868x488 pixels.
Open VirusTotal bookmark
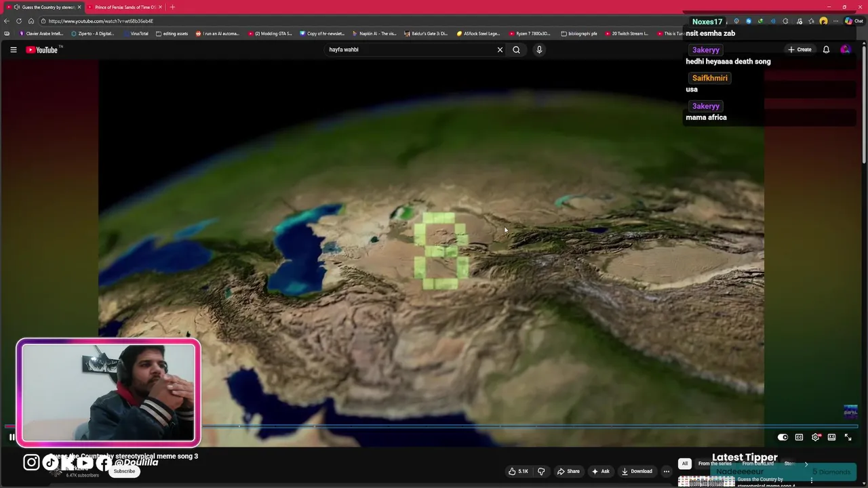136,33
